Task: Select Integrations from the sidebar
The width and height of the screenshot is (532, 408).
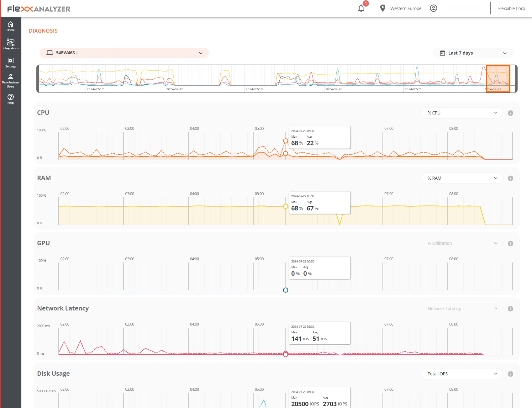Action: tap(10, 44)
